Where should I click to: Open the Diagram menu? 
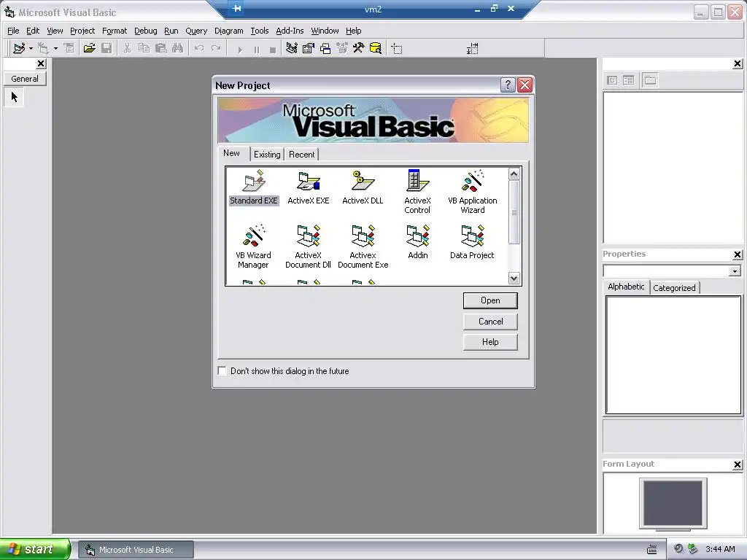click(228, 31)
